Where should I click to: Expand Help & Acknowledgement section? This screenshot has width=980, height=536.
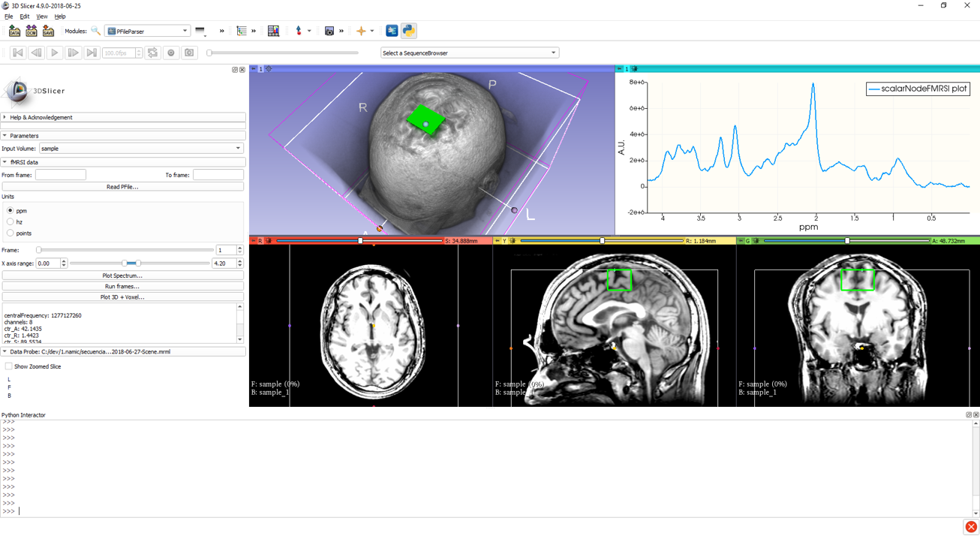coord(41,117)
